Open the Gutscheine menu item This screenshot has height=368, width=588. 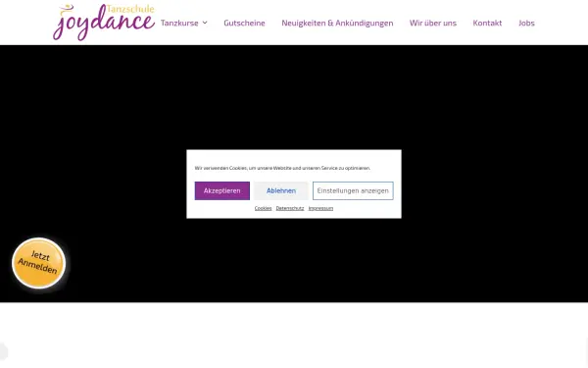pos(244,23)
